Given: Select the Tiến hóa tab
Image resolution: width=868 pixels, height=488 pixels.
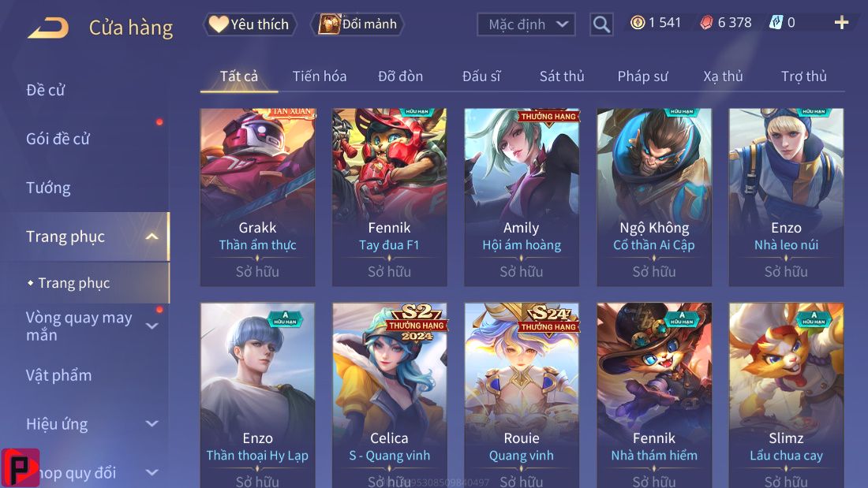Looking at the screenshot, I should (320, 76).
